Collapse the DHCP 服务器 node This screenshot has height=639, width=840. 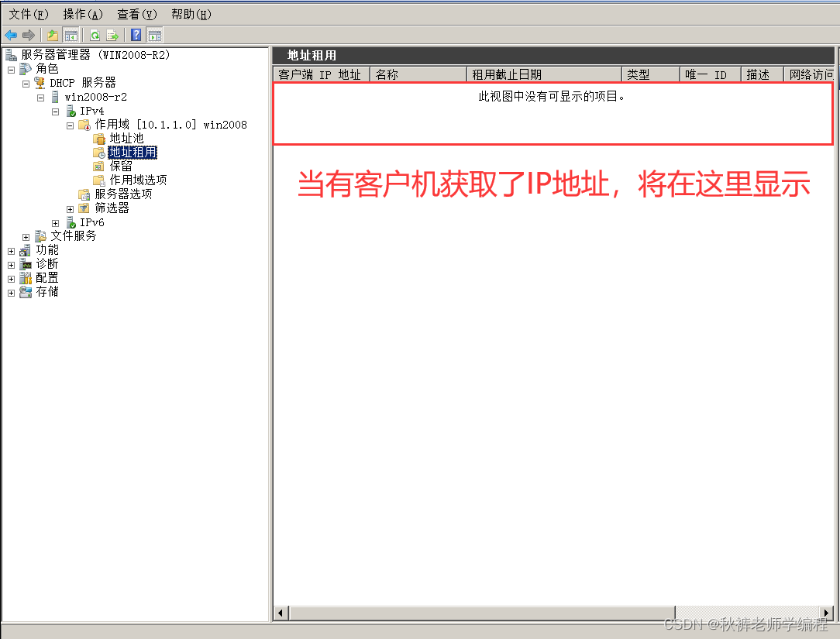tap(26, 84)
